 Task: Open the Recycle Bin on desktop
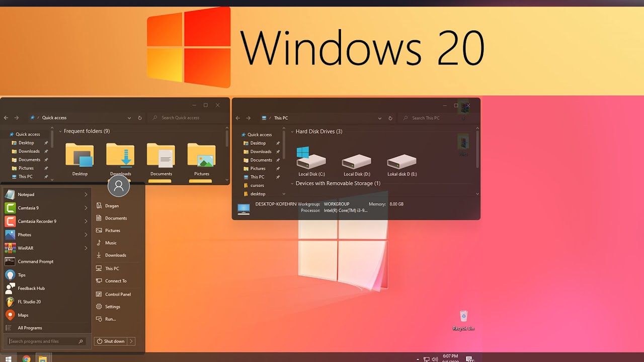(463, 320)
